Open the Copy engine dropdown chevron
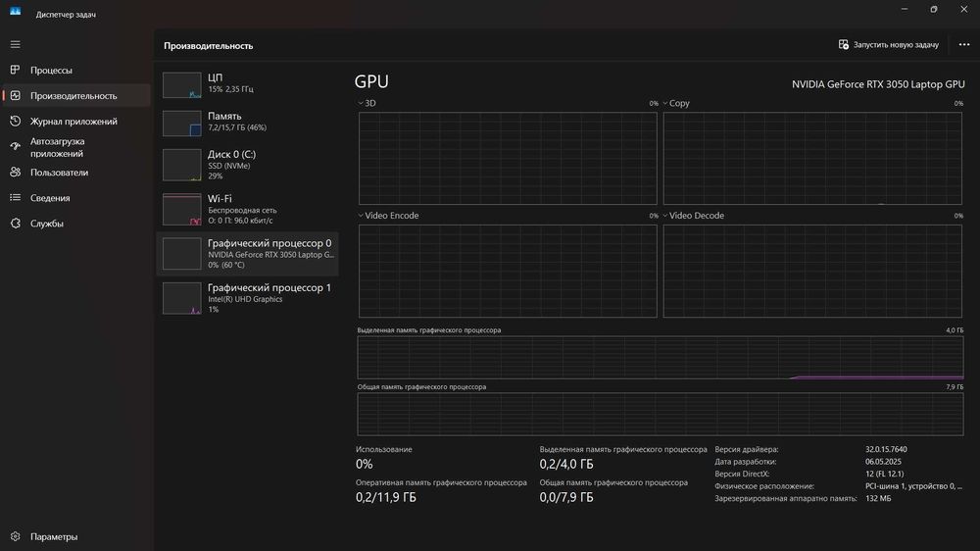Screen dimensions: 980x551 tap(665, 103)
